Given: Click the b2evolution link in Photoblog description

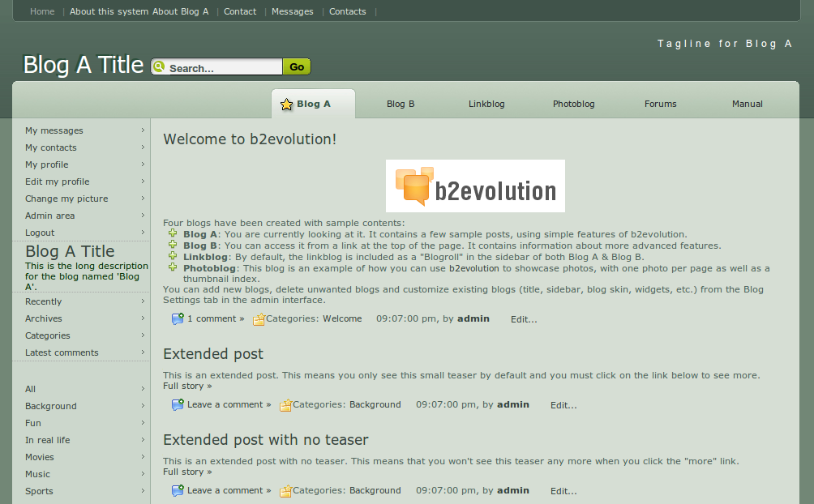Looking at the screenshot, I should [474, 268].
